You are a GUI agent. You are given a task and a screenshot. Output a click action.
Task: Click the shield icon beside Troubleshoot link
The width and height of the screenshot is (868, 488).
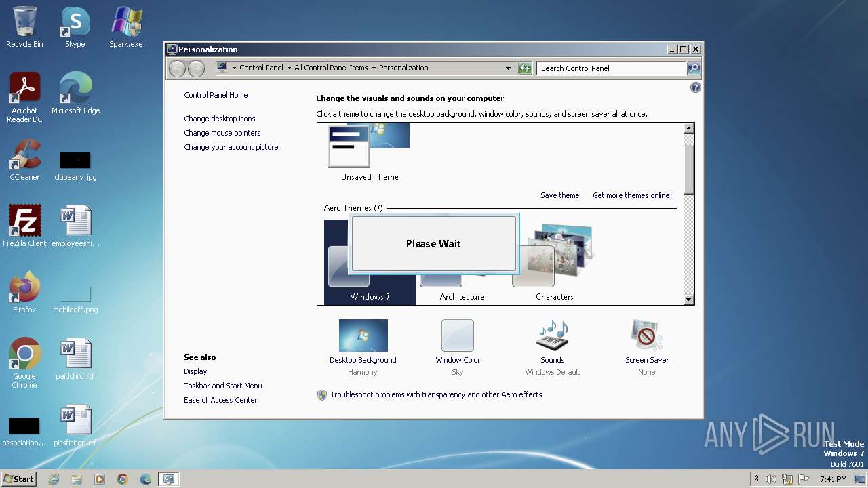[x=322, y=394]
